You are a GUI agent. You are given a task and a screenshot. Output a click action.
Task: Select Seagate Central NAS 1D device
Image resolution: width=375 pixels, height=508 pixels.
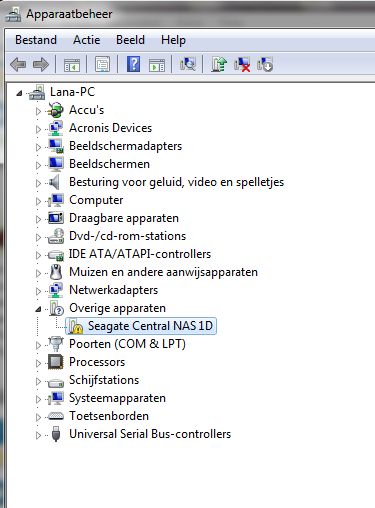pos(150,326)
